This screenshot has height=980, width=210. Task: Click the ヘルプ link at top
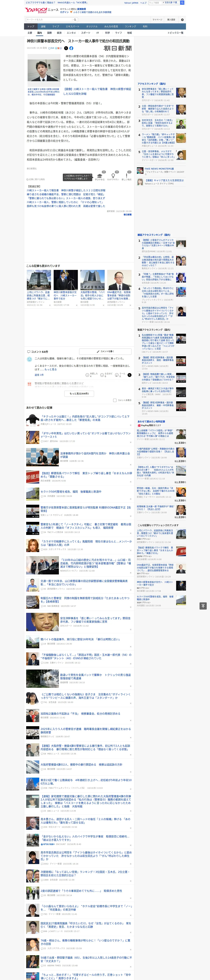143,3
